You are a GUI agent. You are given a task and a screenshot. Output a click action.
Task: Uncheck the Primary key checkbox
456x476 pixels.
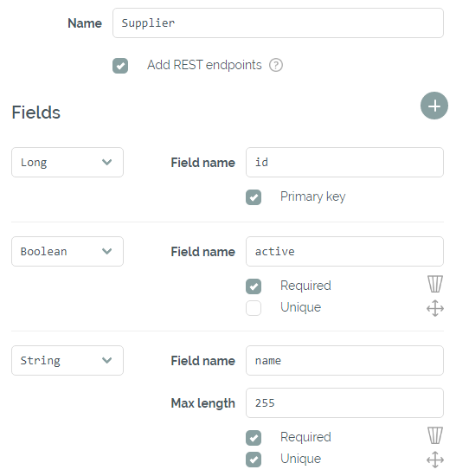point(254,197)
